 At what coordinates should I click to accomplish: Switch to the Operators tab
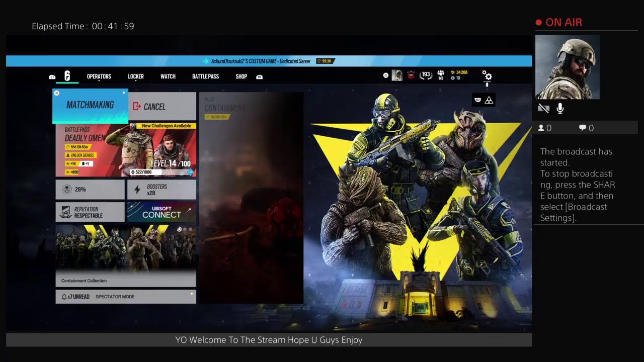point(99,76)
